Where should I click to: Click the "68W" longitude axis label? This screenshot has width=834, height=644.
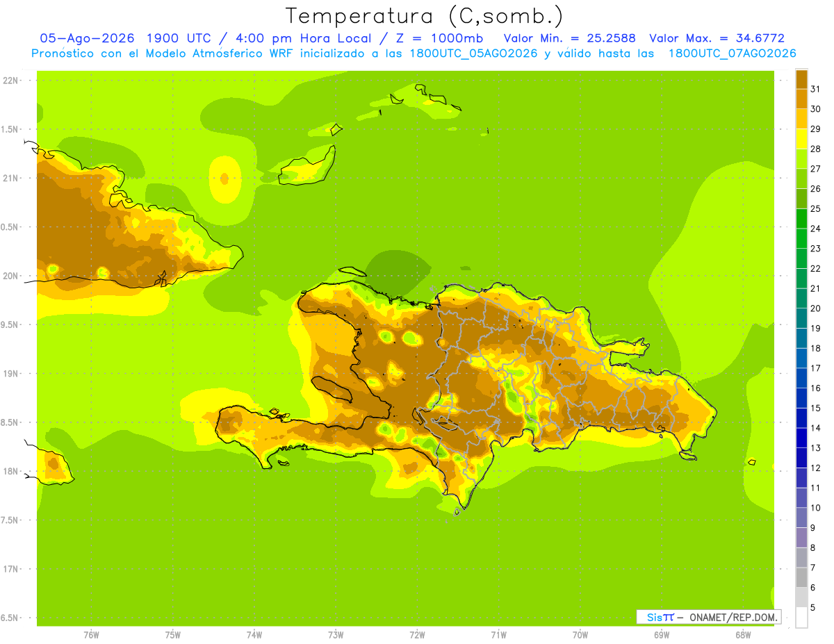tap(743, 635)
